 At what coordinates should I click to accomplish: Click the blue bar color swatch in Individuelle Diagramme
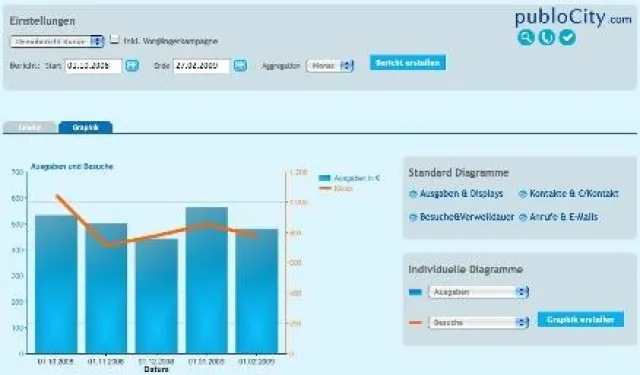tap(415, 292)
